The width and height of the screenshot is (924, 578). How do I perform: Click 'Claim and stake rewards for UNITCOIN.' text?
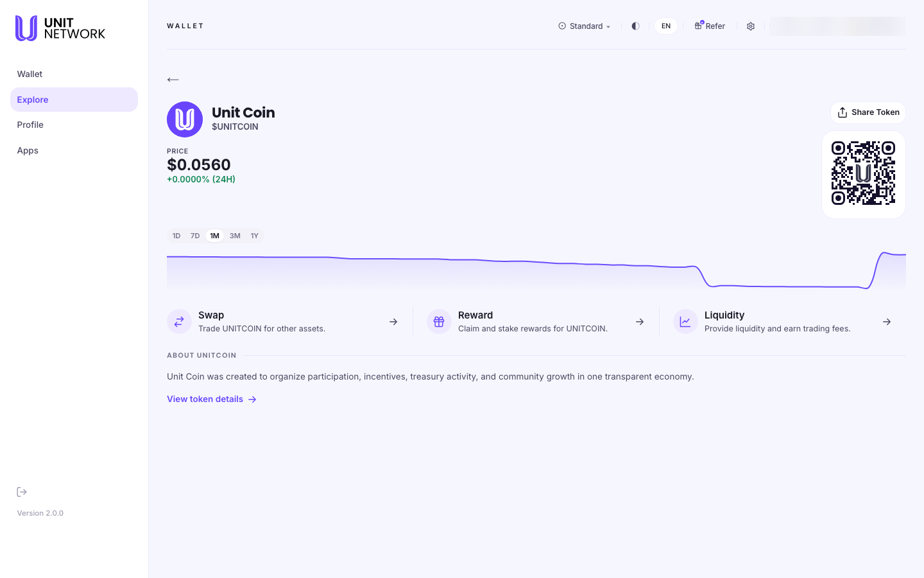point(533,329)
